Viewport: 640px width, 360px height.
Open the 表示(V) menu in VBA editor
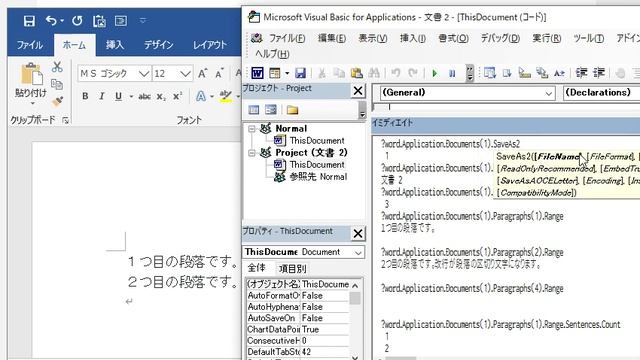[373, 38]
